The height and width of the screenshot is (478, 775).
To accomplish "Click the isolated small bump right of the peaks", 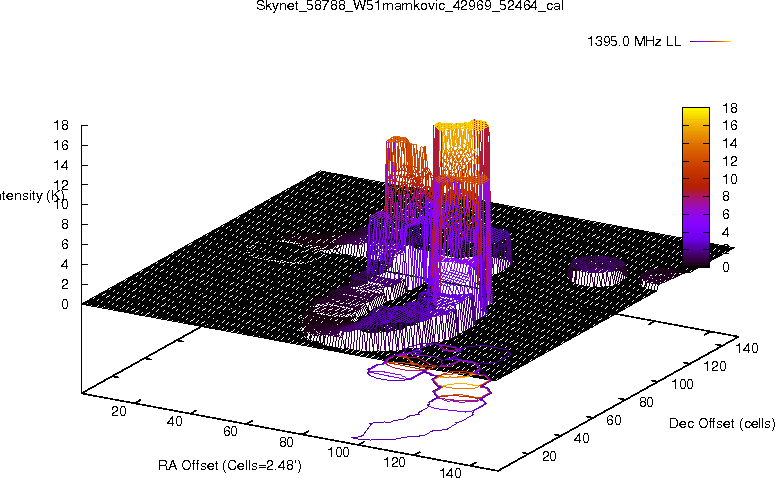I will click(597, 271).
